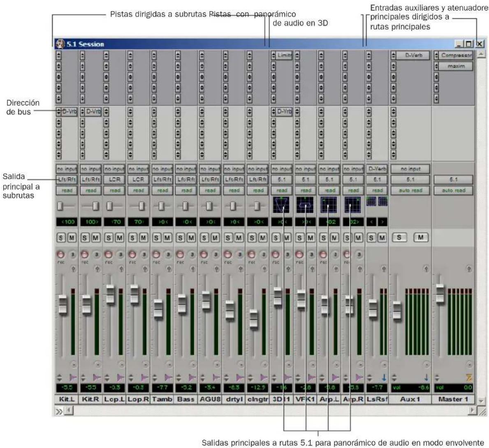Open the LCR output selector on Lop.L
Screen dimensions: 489x448
tap(114, 180)
